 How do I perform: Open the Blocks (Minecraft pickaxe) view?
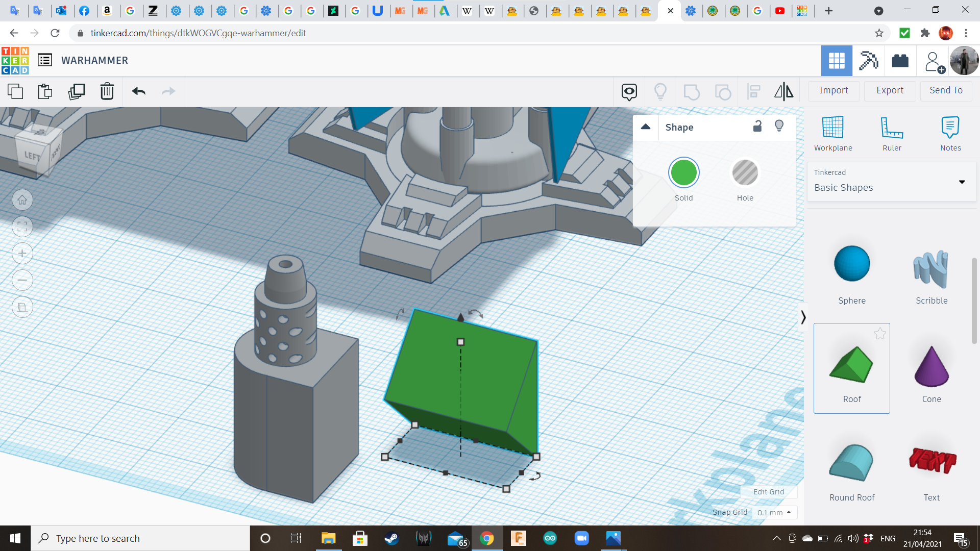coord(868,61)
